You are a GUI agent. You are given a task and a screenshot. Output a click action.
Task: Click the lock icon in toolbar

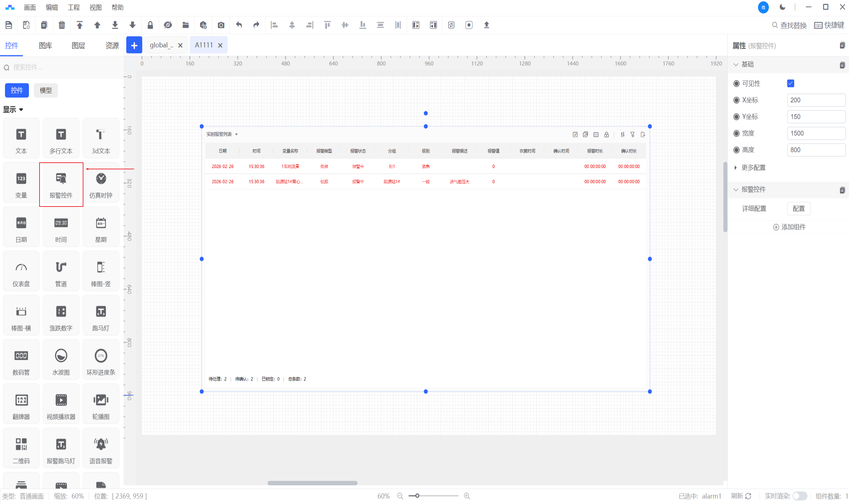(x=150, y=25)
